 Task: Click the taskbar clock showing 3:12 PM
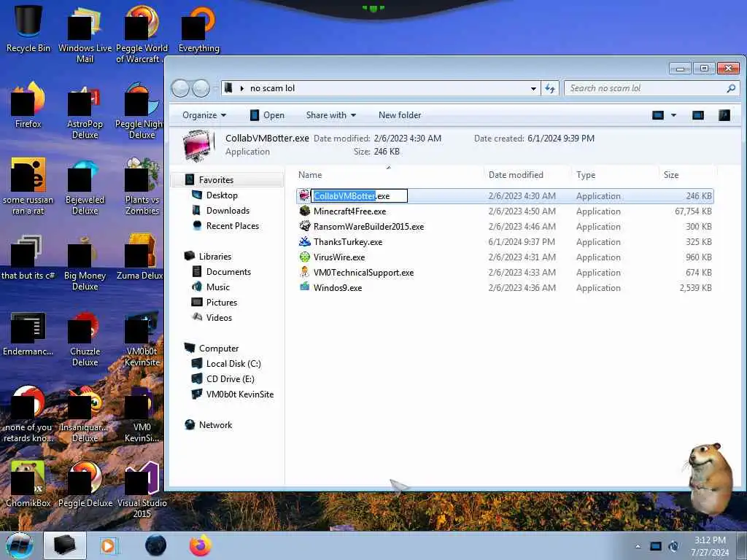point(710,546)
